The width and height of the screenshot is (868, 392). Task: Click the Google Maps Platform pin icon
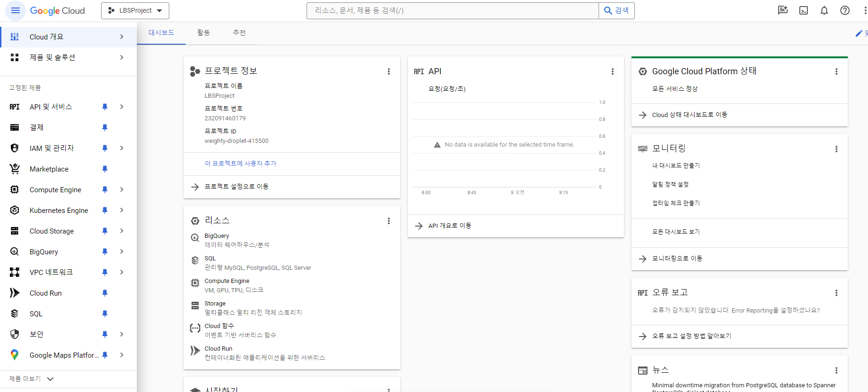point(15,355)
